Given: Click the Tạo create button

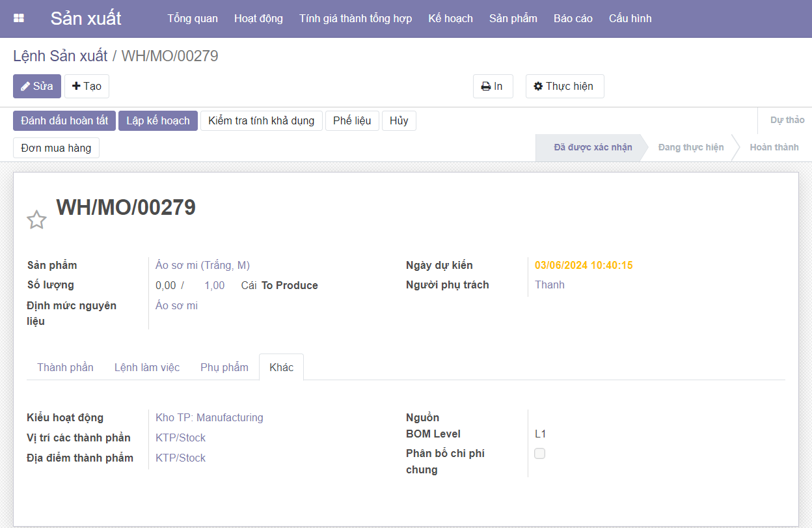Looking at the screenshot, I should pyautogui.click(x=87, y=87).
